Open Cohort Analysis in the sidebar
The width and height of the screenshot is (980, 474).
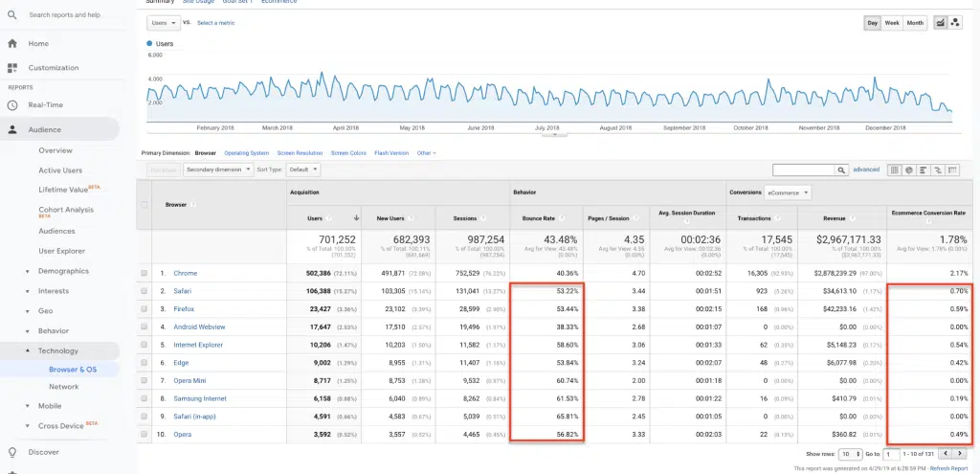click(x=66, y=212)
